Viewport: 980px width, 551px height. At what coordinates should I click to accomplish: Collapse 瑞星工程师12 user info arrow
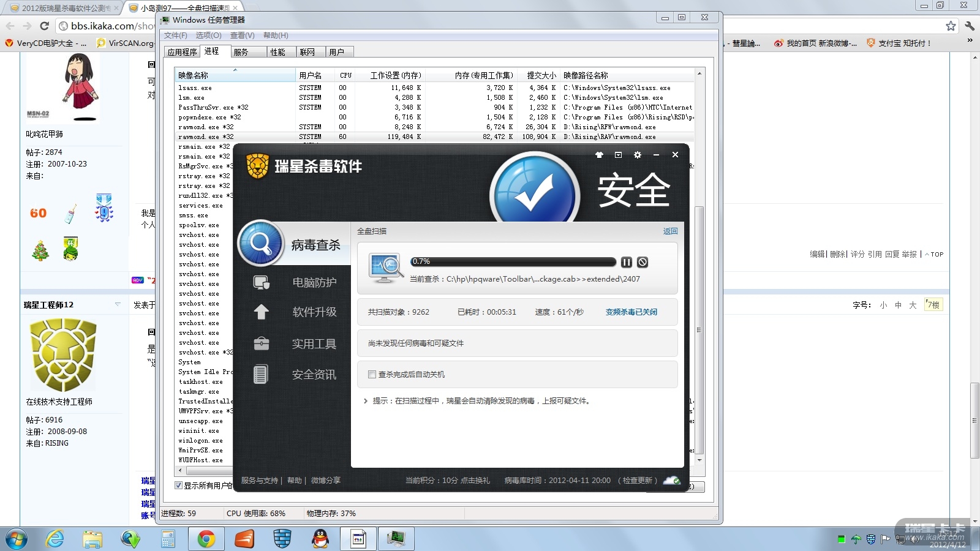[118, 304]
